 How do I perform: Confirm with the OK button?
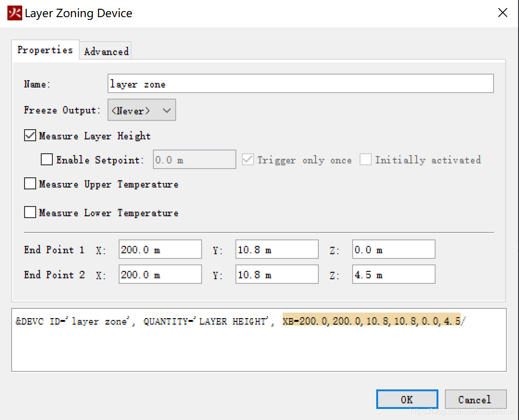tap(407, 400)
